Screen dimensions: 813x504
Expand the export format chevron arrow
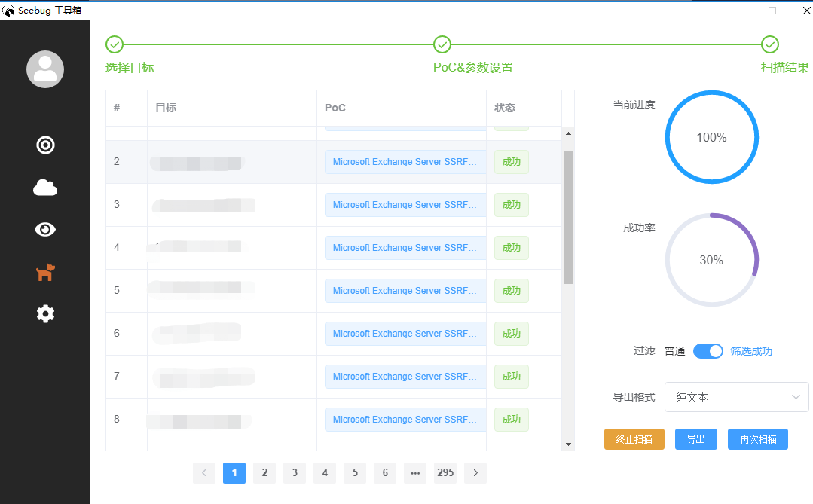796,397
